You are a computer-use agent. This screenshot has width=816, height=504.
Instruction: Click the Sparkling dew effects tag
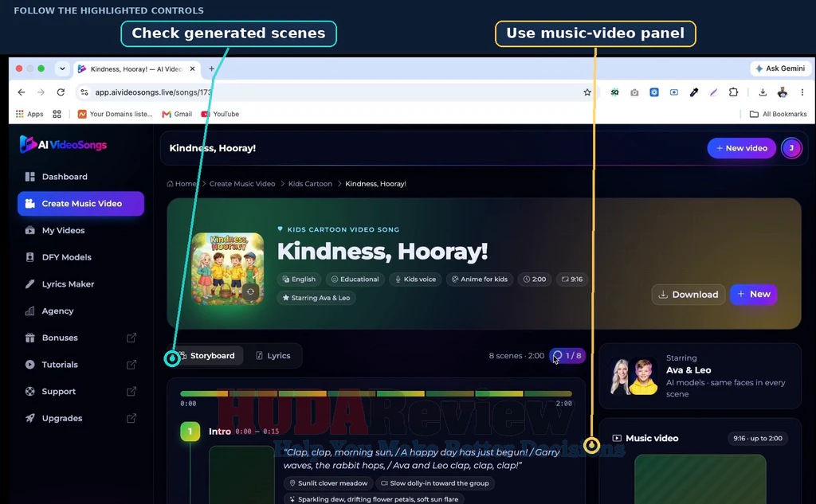[x=374, y=498]
